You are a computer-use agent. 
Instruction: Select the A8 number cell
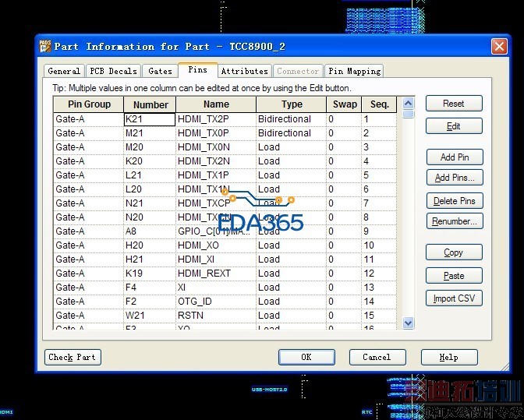click(x=150, y=231)
